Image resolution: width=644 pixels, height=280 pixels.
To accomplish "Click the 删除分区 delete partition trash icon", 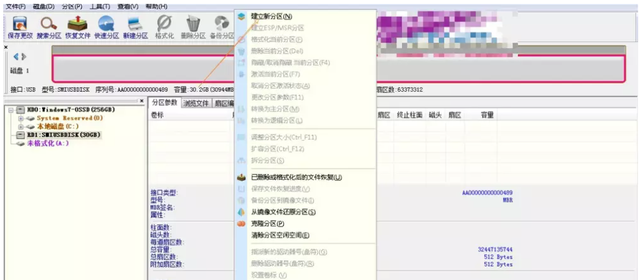I will (x=193, y=23).
